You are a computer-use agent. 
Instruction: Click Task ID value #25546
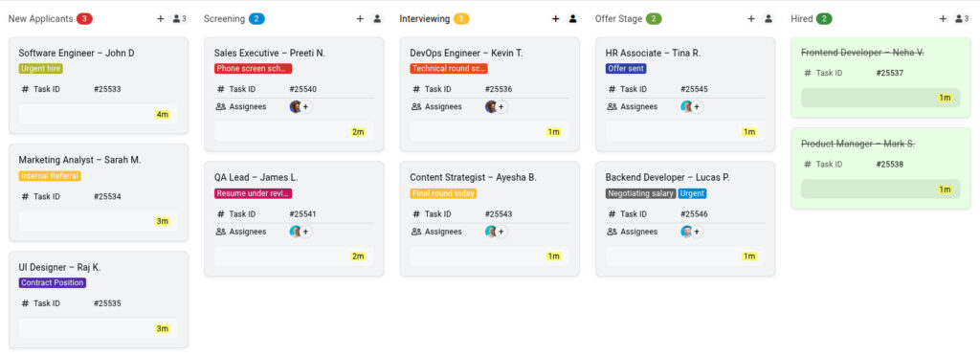pos(695,214)
